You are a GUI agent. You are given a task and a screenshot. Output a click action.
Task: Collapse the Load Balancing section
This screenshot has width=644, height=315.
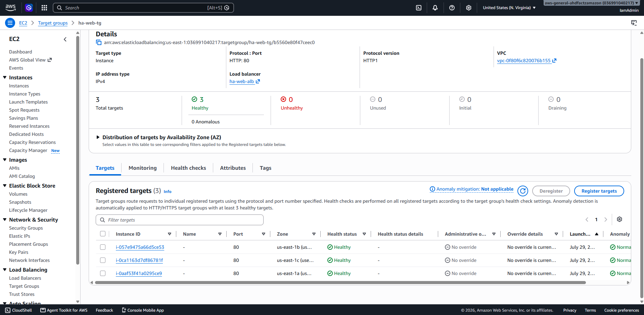point(5,270)
